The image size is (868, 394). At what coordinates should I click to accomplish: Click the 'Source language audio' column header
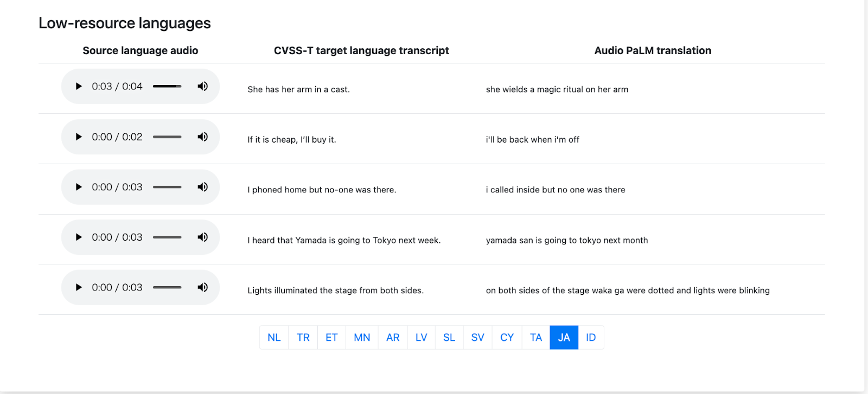pyautogui.click(x=141, y=50)
